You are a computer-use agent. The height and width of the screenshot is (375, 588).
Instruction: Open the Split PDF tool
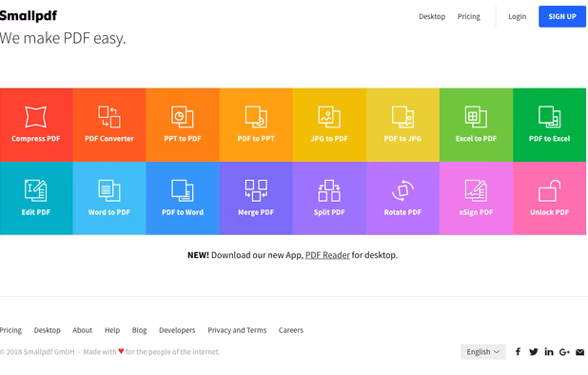click(329, 198)
